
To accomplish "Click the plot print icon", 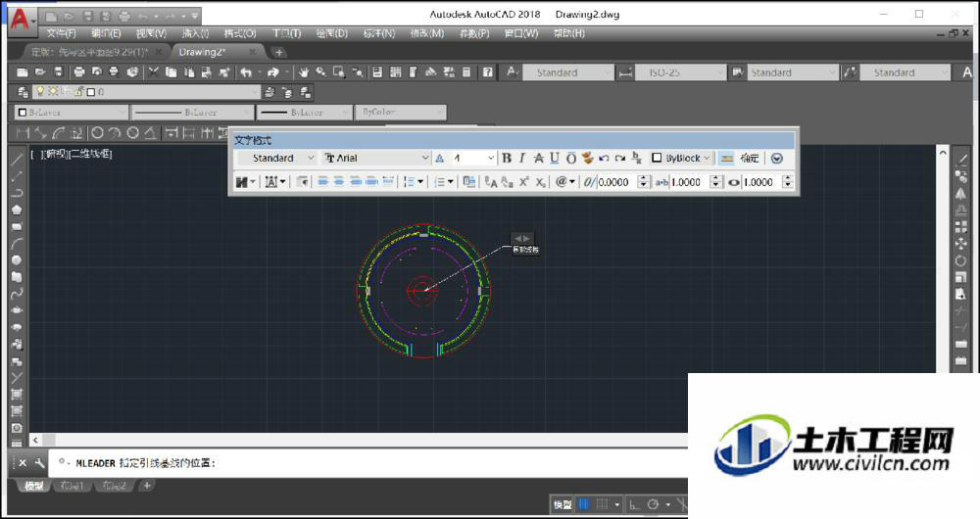I will coord(79,72).
